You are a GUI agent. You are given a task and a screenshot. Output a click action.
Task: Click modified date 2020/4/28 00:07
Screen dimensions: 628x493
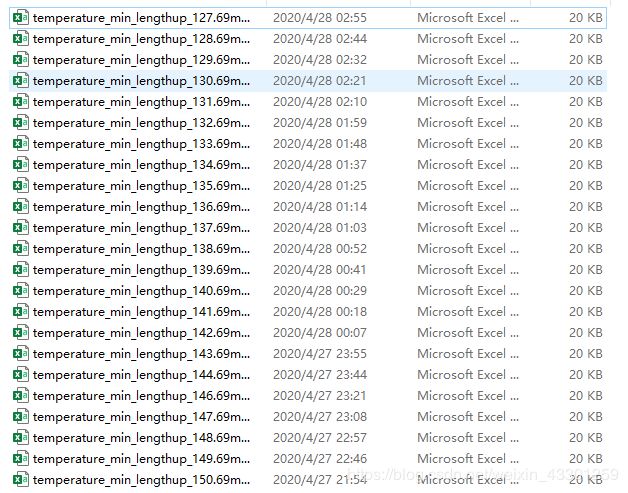point(320,333)
